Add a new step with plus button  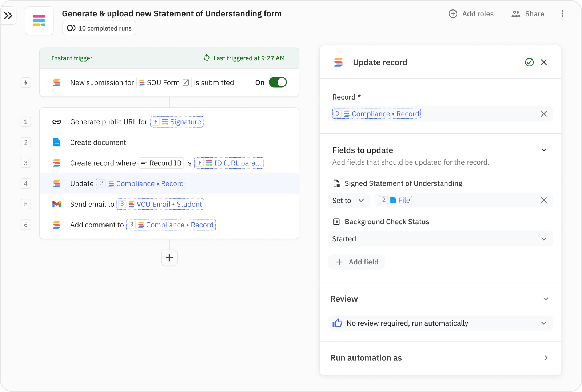pos(169,258)
